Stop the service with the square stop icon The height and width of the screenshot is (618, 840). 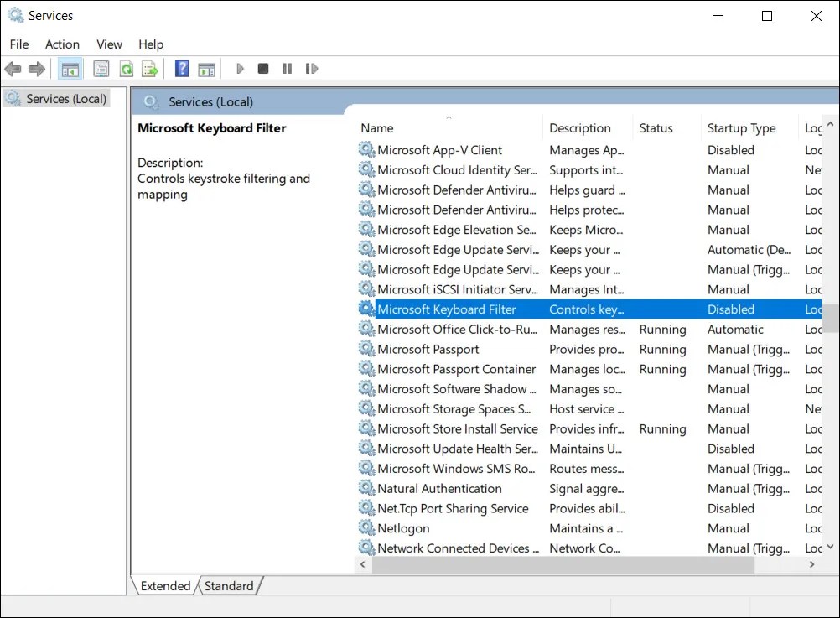click(262, 68)
